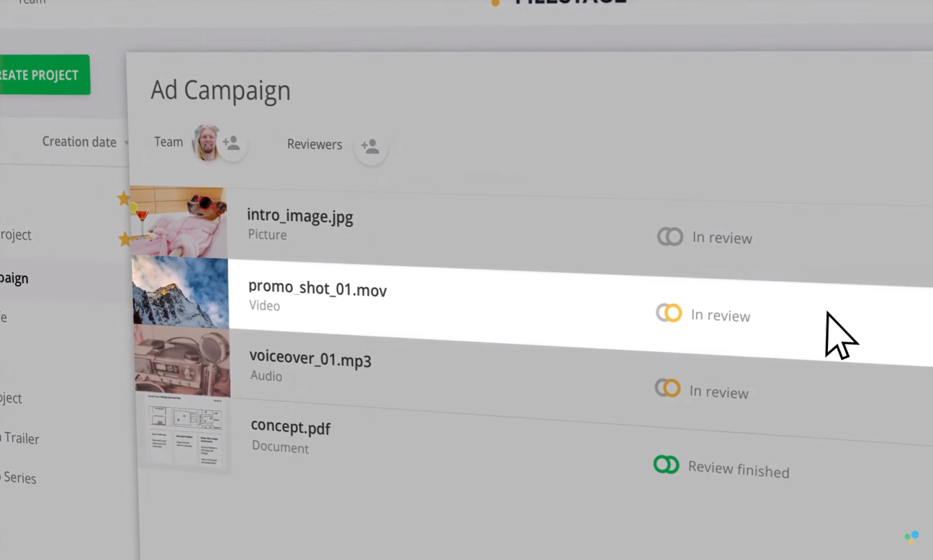Toggle the Review finished status on concept.pdf
933x560 pixels.
pos(666,464)
